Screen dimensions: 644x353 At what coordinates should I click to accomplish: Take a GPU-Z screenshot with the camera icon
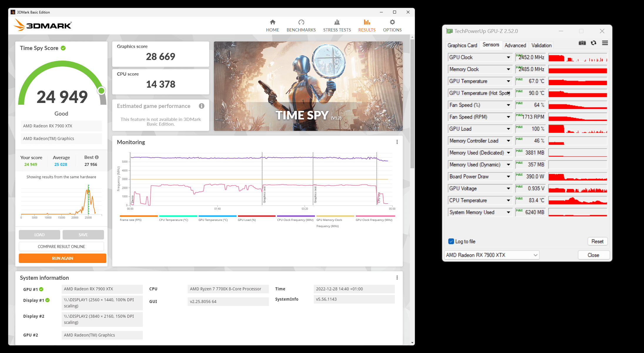click(x=582, y=43)
